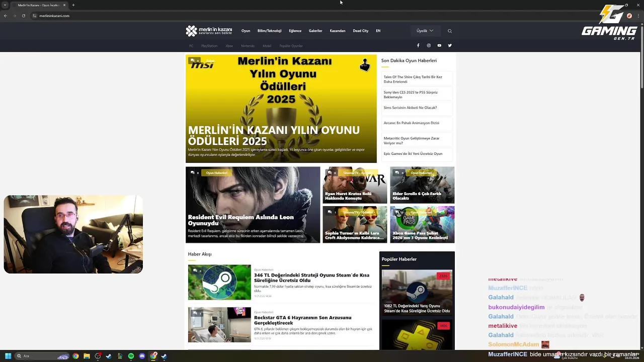
Task: Open the Xbox Game Pass Şubat article card
Action: (422, 224)
